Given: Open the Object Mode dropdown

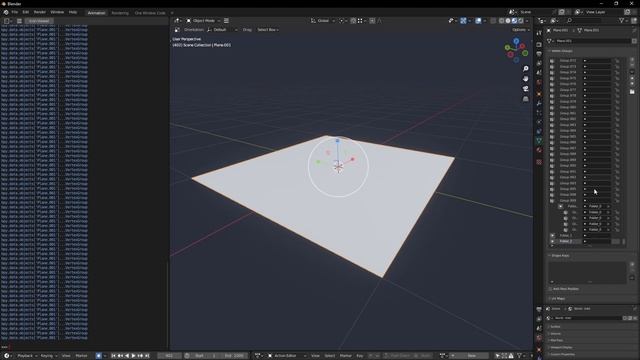Looking at the screenshot, I should (203, 21).
